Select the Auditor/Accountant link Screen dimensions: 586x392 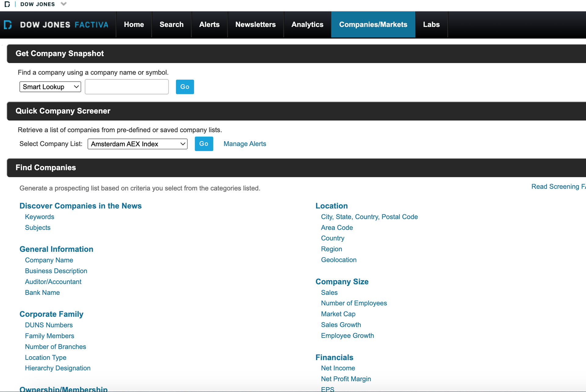tap(53, 282)
